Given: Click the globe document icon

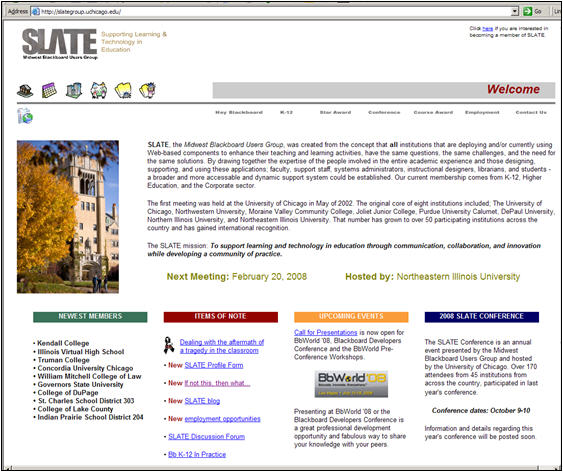Looking at the screenshot, I should coord(25,116).
